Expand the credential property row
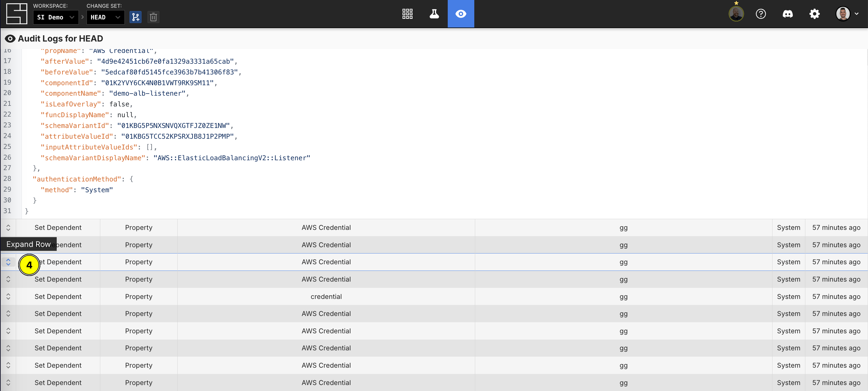868x391 pixels. (x=8, y=297)
